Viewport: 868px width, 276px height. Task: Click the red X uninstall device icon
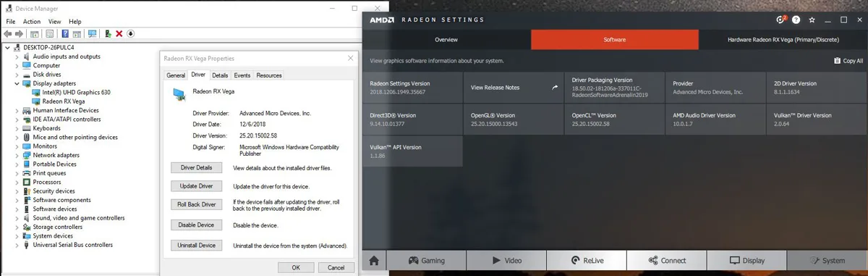pos(119,33)
